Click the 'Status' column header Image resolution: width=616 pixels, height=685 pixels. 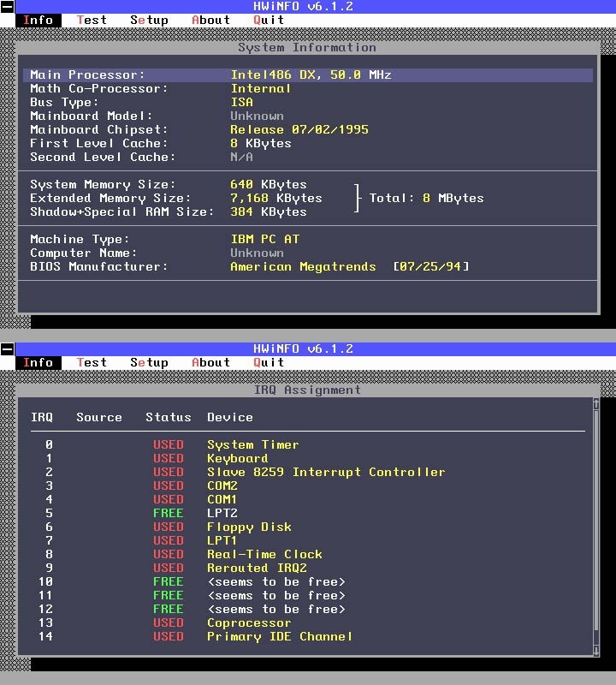click(x=169, y=417)
